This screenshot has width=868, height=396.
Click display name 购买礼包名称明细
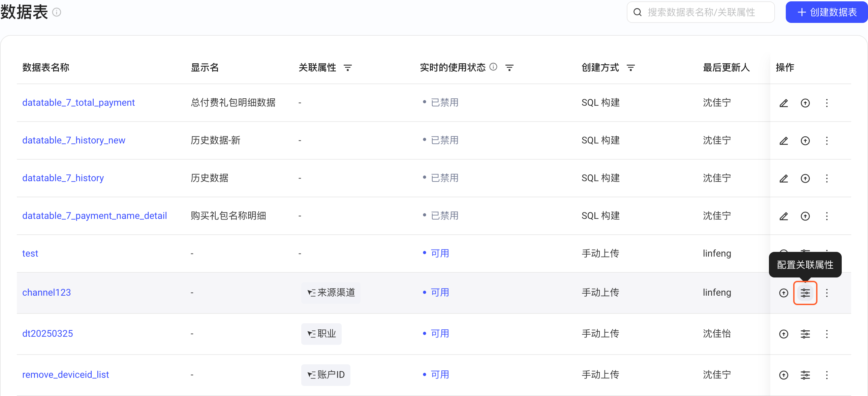tap(228, 216)
